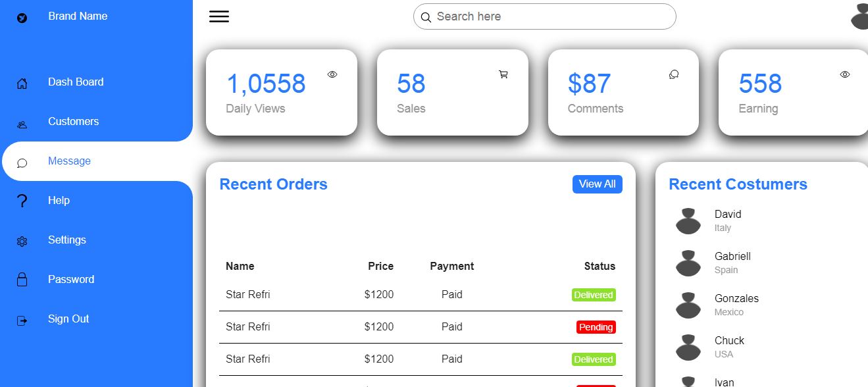
Task: Select the Help question mark icon
Action: click(x=22, y=200)
